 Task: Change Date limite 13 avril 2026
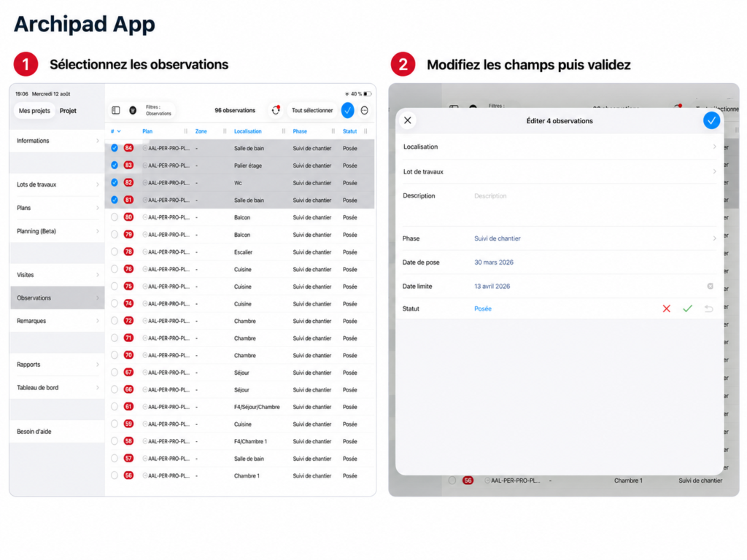point(492,286)
